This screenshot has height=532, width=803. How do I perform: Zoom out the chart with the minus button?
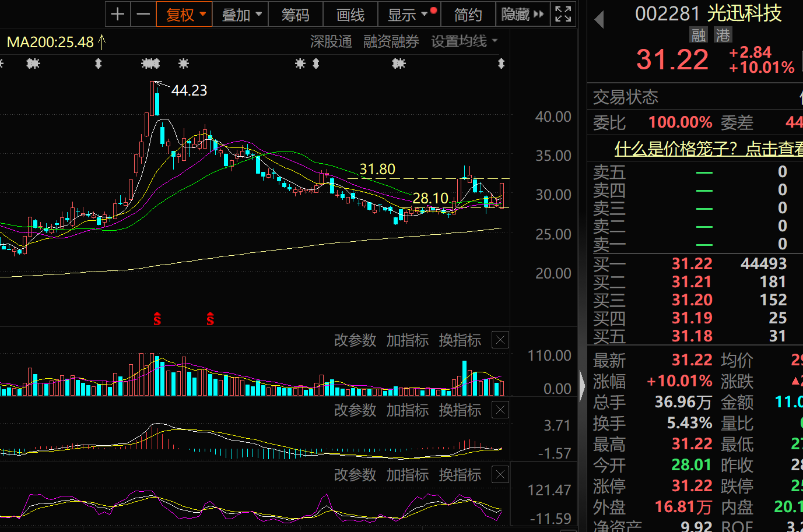click(x=143, y=14)
